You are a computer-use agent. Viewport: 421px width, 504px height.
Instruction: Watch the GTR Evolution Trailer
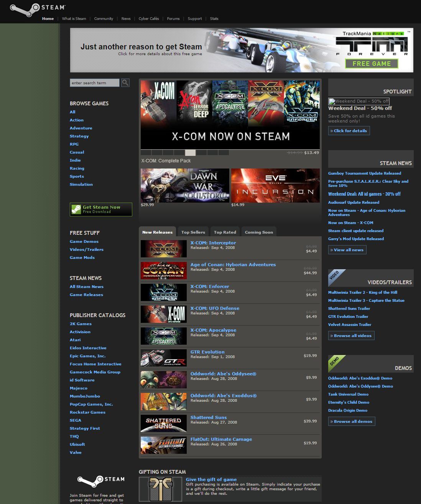[x=348, y=316]
